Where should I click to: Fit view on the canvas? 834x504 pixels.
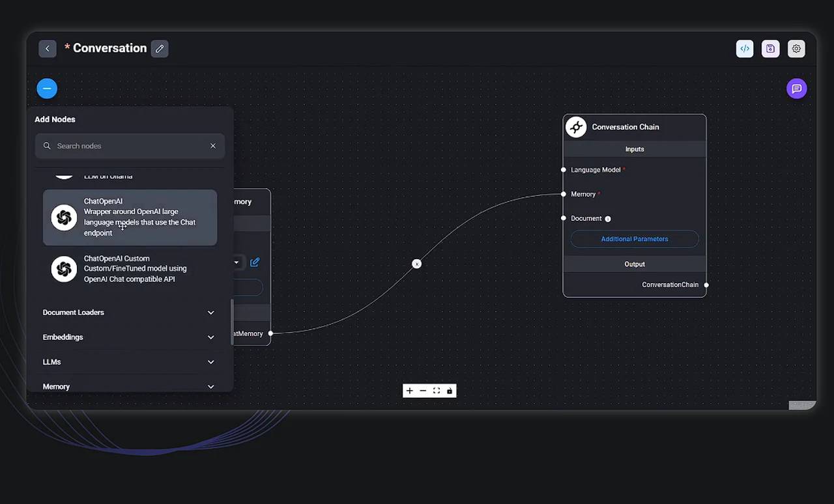(x=437, y=391)
